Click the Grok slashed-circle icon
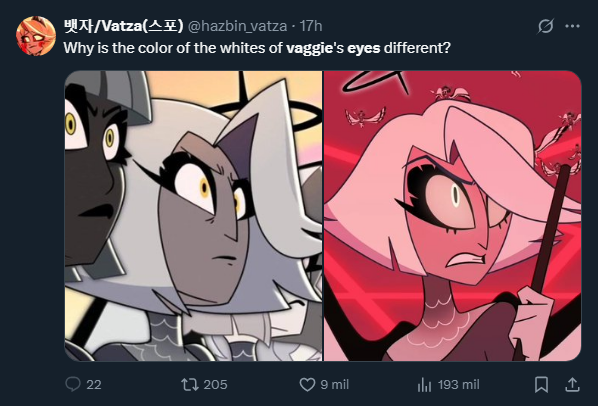Viewport: 598px width, 406px height. 545,26
